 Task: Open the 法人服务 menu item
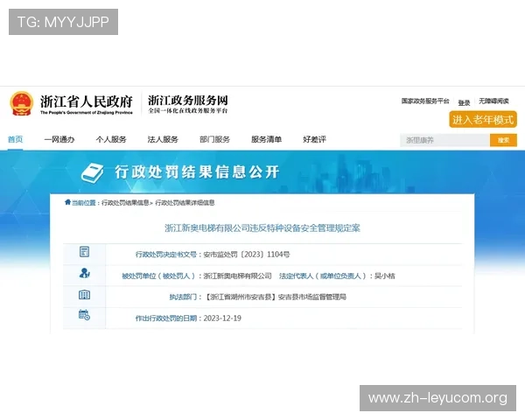click(163, 139)
